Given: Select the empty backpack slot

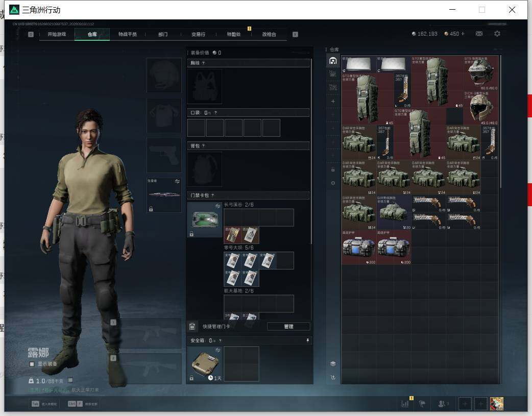Looking at the screenshot, I should pyautogui.click(x=205, y=169).
